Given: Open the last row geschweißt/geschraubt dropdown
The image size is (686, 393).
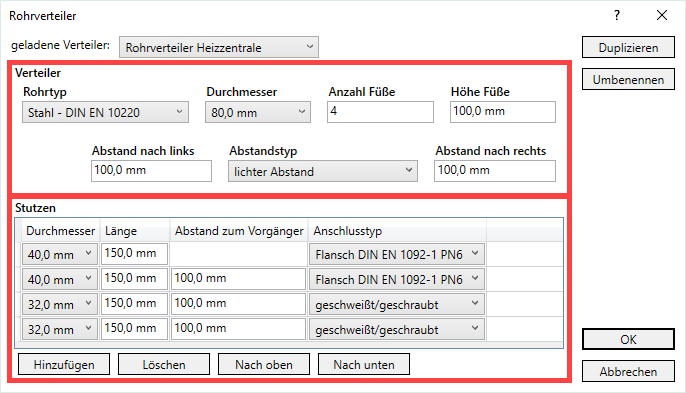Looking at the screenshot, I should click(x=397, y=329).
